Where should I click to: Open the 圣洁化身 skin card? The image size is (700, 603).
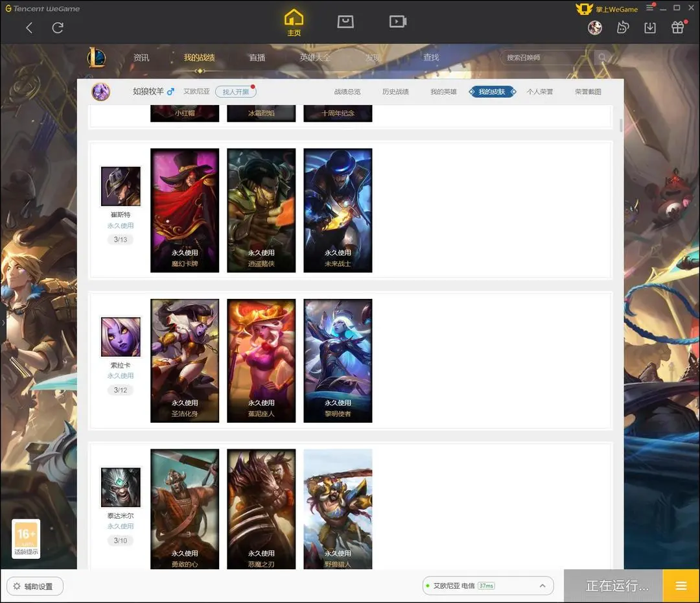click(x=185, y=361)
